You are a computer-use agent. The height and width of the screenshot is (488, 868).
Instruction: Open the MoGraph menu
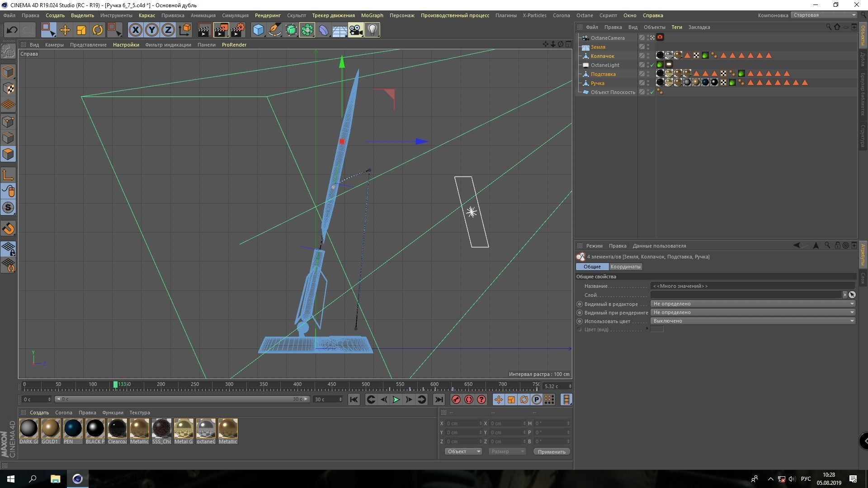click(372, 15)
